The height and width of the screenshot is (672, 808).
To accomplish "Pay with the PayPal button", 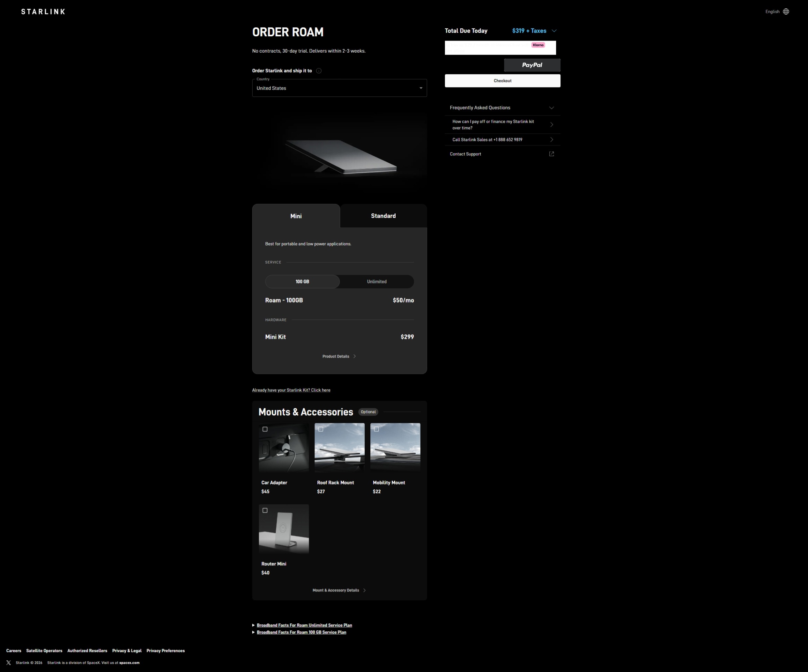I will [x=532, y=65].
